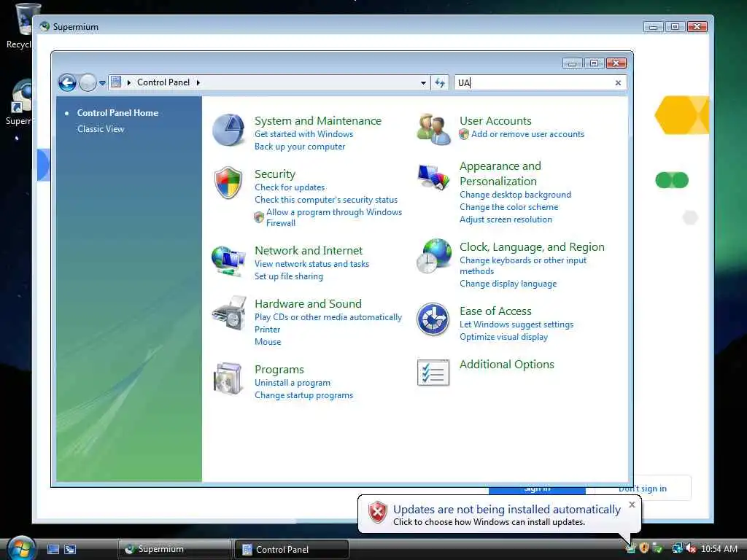The width and height of the screenshot is (747, 560).
Task: Go back with the blue Back arrow
Action: point(67,83)
